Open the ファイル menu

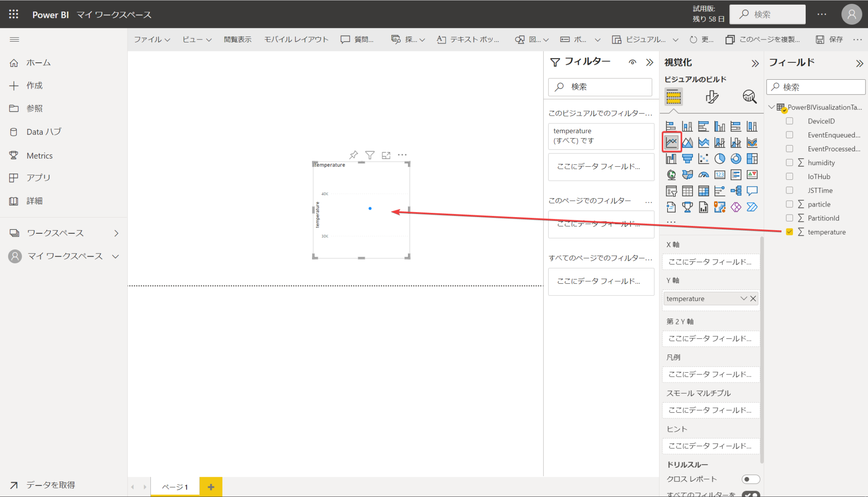pyautogui.click(x=152, y=39)
